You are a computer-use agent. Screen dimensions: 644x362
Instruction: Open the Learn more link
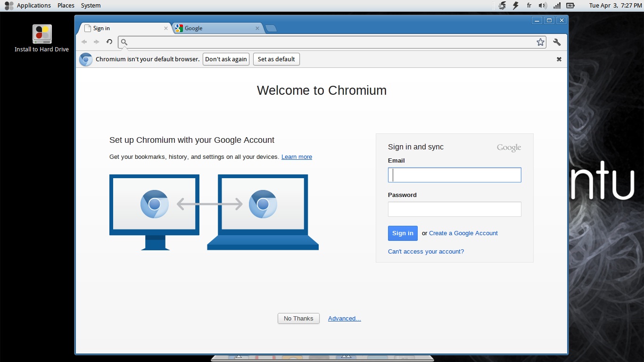coord(297,157)
